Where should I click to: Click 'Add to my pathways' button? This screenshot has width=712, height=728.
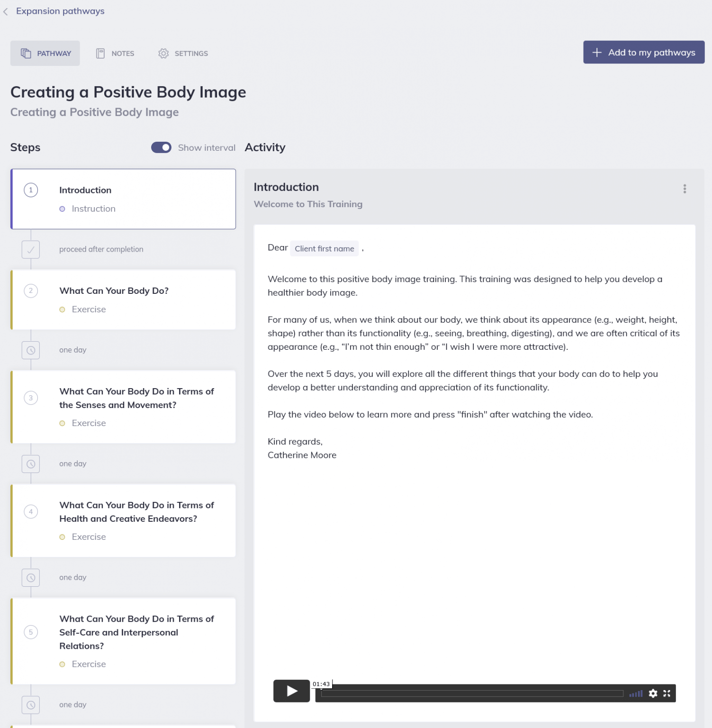tap(643, 52)
